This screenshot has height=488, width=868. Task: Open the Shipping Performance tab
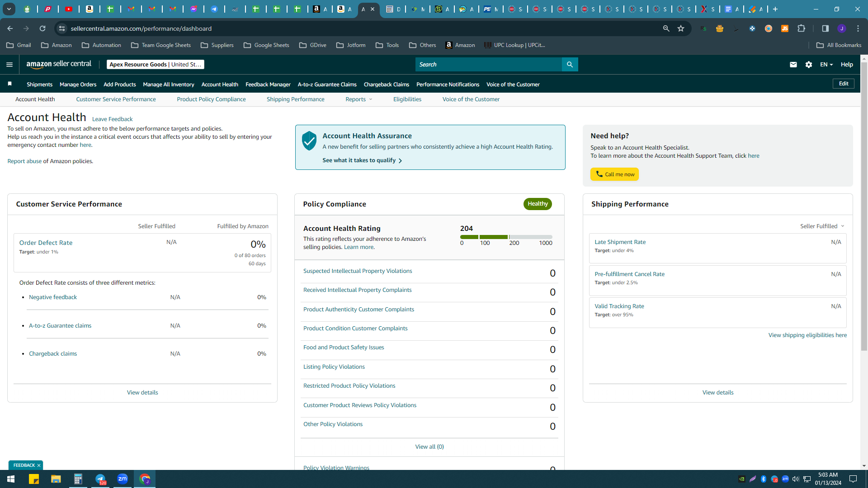point(295,99)
